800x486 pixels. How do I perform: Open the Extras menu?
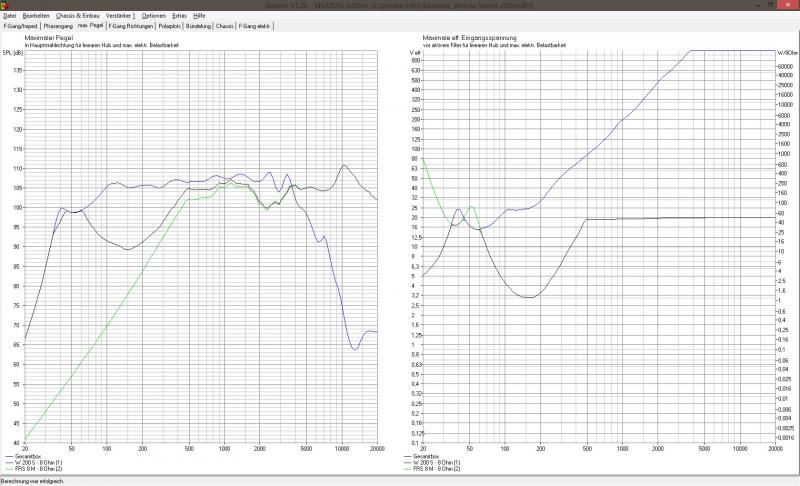point(179,16)
